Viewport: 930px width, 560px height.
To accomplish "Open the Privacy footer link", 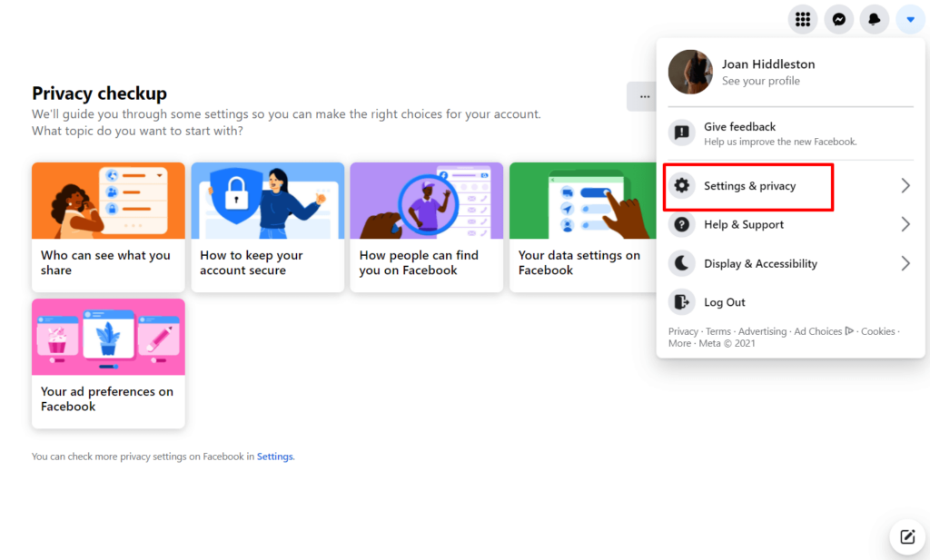I will pos(683,331).
